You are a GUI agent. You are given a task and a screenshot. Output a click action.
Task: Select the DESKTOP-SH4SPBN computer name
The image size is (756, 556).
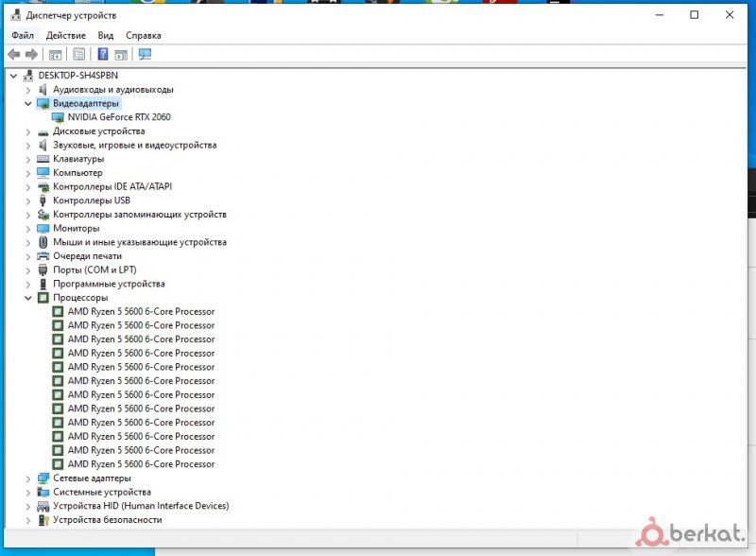(x=78, y=76)
